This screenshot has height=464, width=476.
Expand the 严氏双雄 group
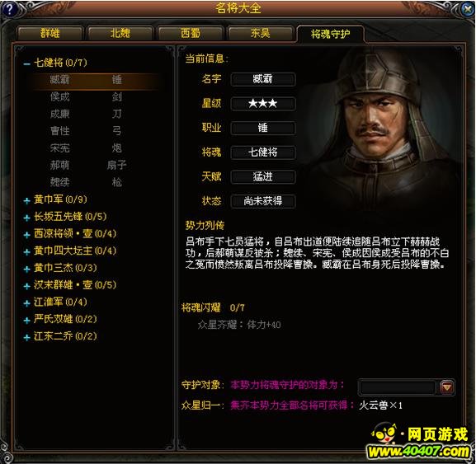(x=26, y=320)
